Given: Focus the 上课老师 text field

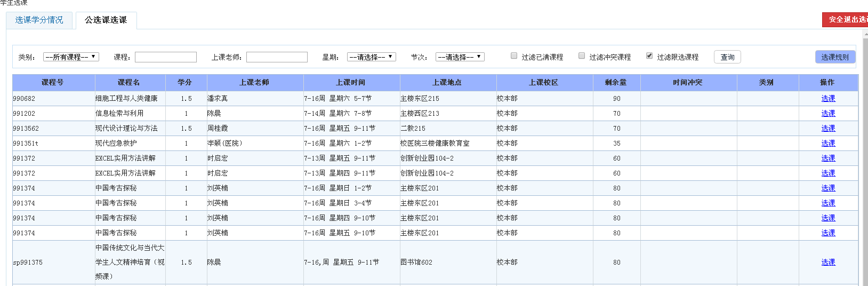Looking at the screenshot, I should coord(277,57).
